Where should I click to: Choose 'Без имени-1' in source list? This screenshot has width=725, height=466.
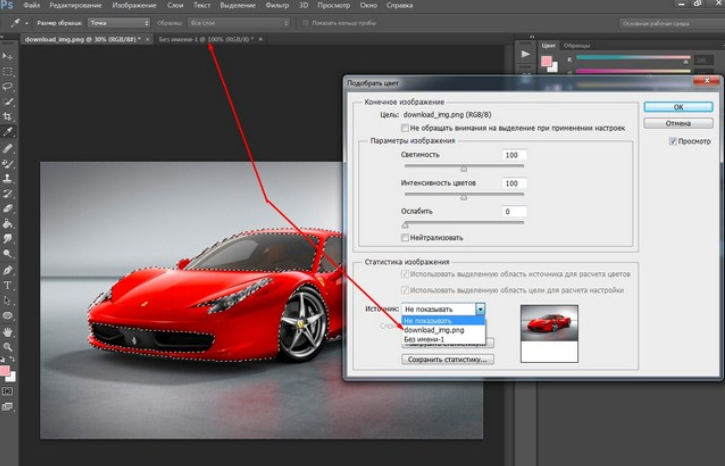(x=443, y=339)
